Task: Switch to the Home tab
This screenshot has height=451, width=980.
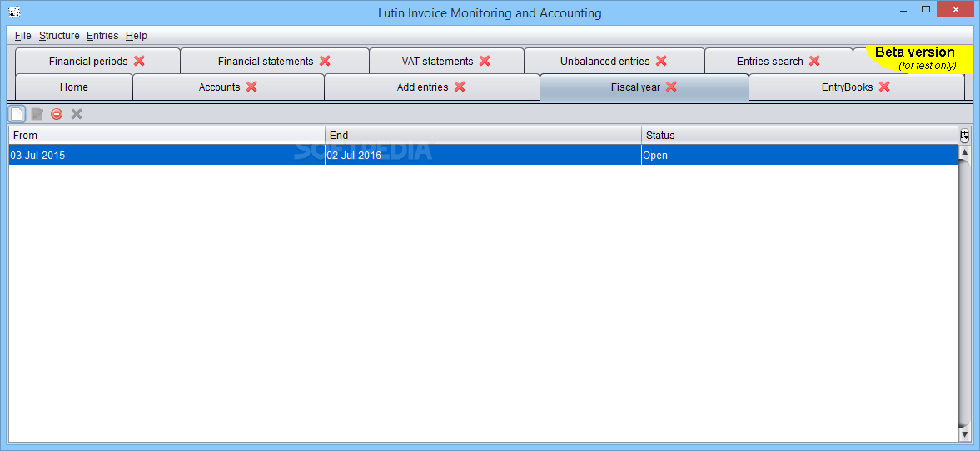Action: (74, 87)
